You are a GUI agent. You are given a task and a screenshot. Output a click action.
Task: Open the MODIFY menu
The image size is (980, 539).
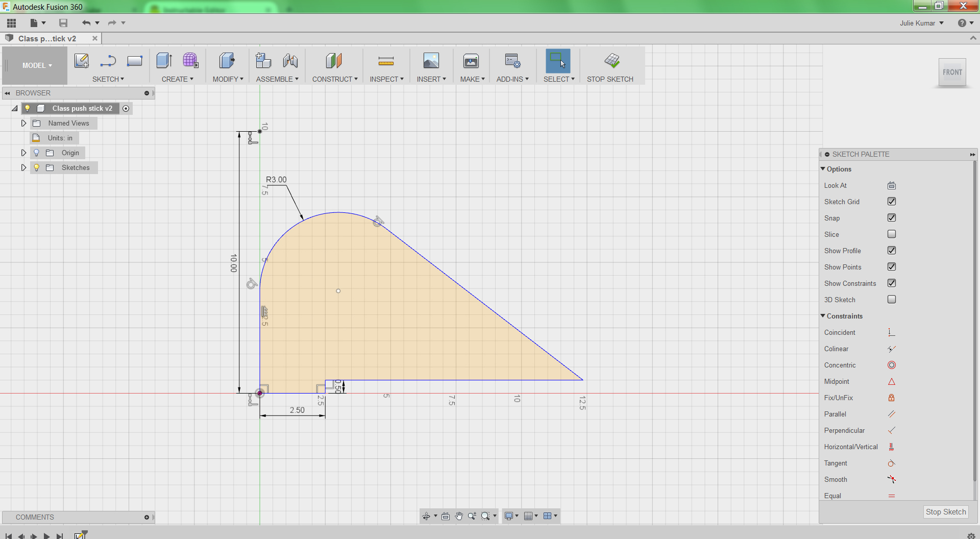tap(228, 79)
